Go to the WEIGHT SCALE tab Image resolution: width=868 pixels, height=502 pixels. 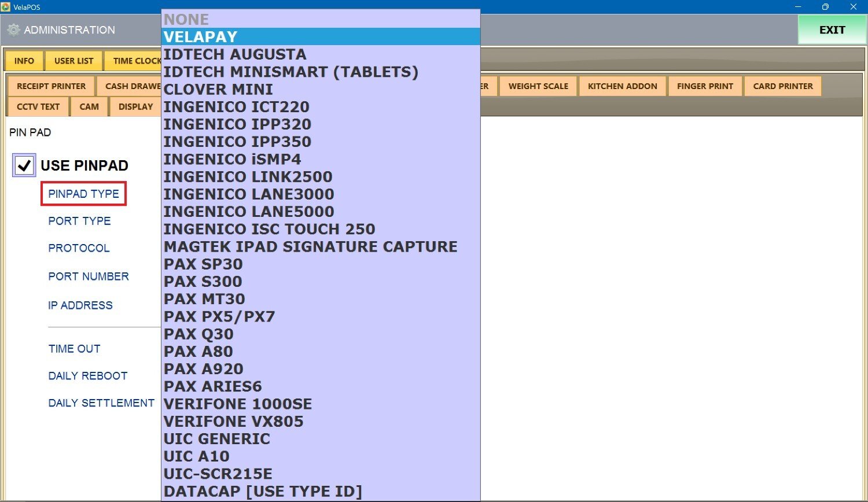[x=538, y=86]
